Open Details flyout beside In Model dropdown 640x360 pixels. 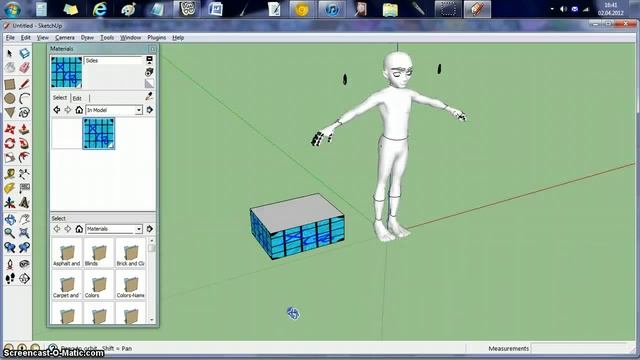click(x=150, y=110)
